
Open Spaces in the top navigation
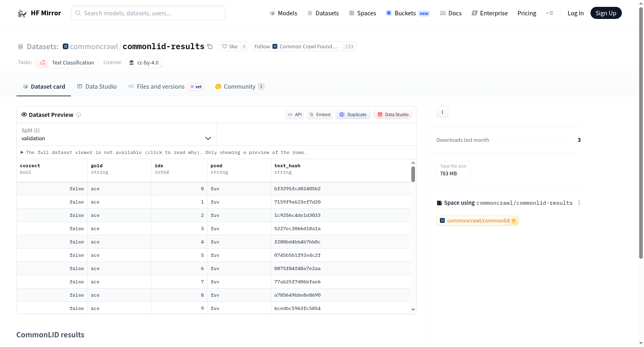tap(363, 13)
